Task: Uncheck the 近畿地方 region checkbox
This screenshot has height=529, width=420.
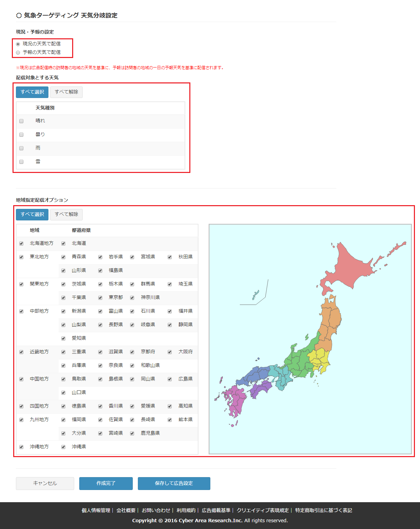Action: (21, 352)
